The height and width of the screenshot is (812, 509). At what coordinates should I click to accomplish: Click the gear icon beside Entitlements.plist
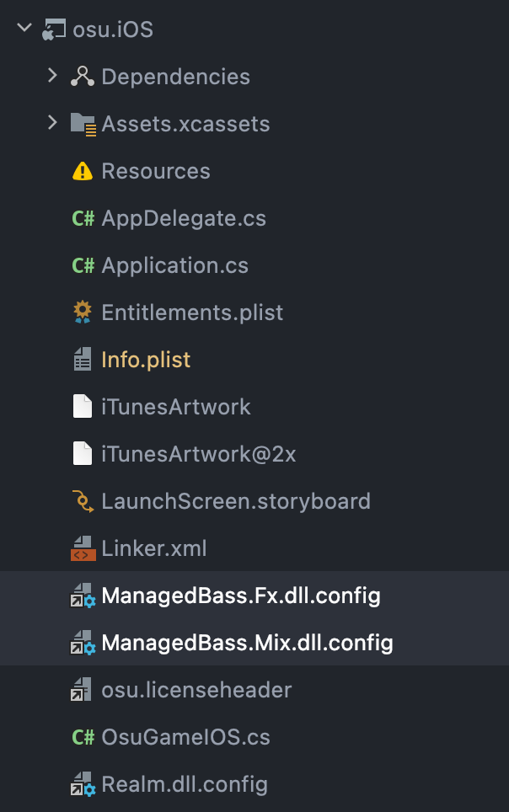82,313
